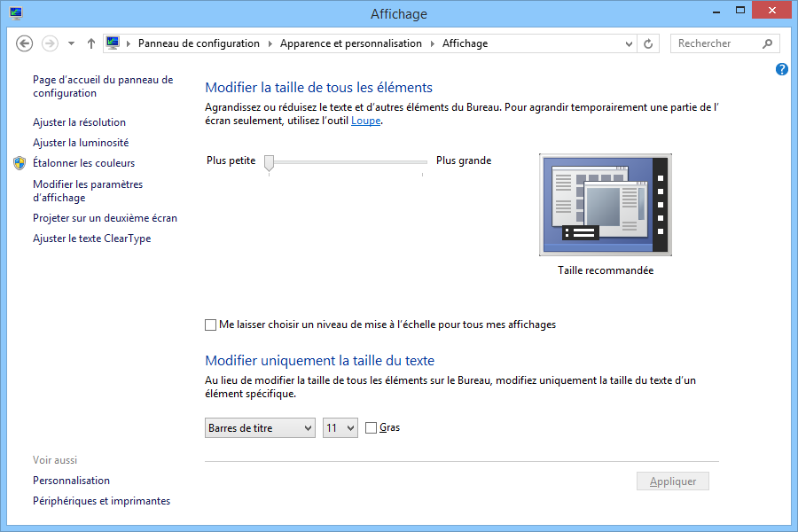Go up one level with Up arrow

pyautogui.click(x=91, y=43)
